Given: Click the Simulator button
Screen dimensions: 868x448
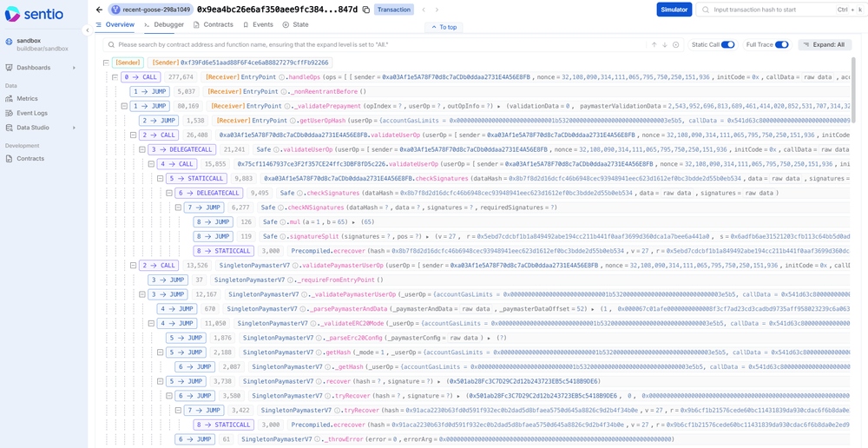Looking at the screenshot, I should (x=674, y=10).
